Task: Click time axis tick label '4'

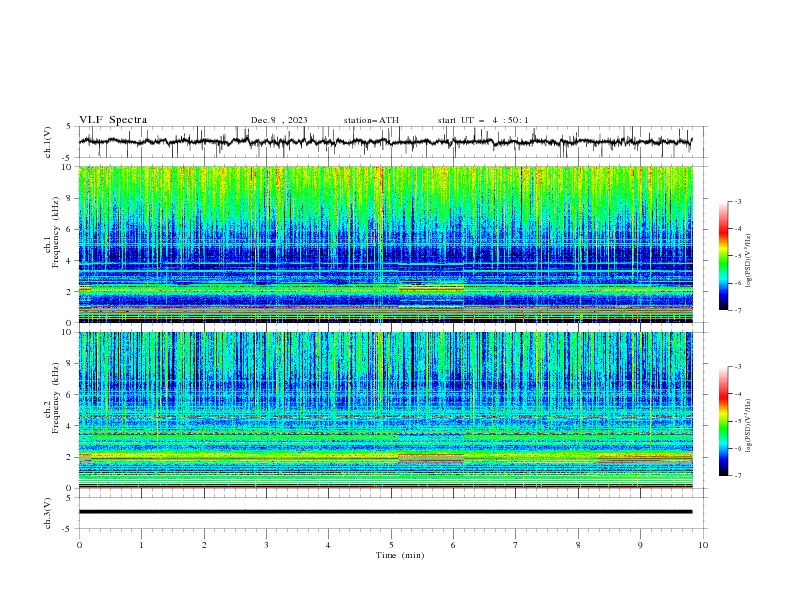Action: 328,545
